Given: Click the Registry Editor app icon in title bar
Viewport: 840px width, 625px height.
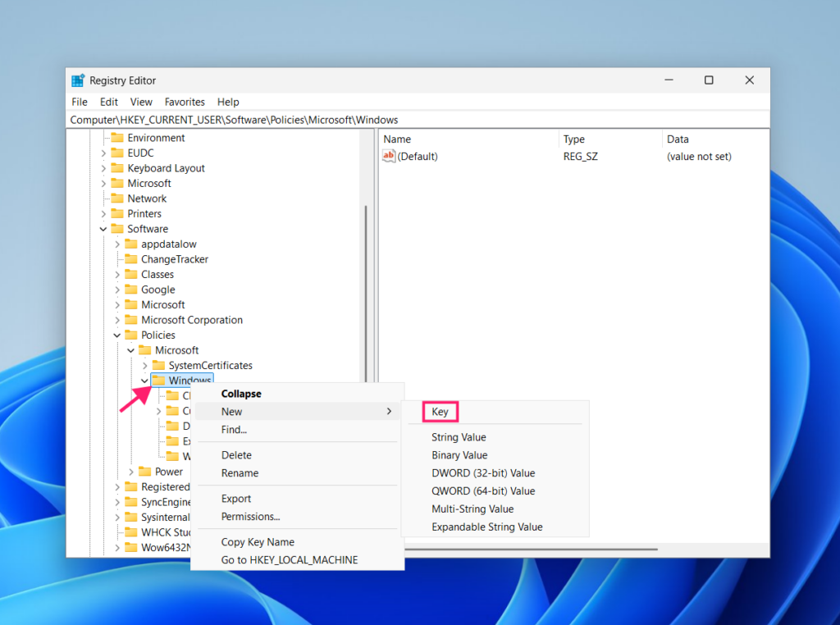Looking at the screenshot, I should click(x=78, y=80).
